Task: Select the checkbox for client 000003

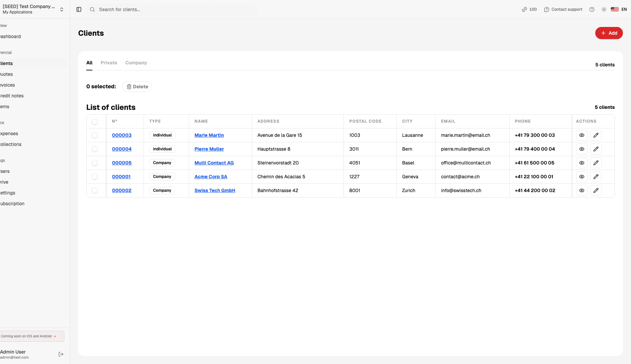Action: coord(95,135)
